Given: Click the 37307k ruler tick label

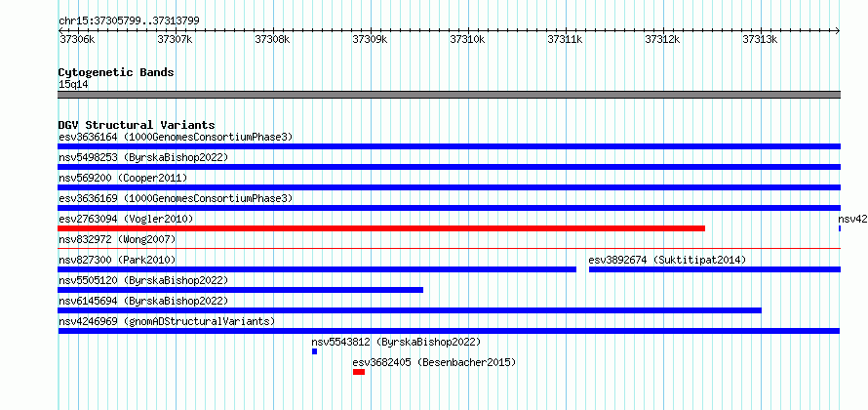Looking at the screenshot, I should click(x=175, y=39).
